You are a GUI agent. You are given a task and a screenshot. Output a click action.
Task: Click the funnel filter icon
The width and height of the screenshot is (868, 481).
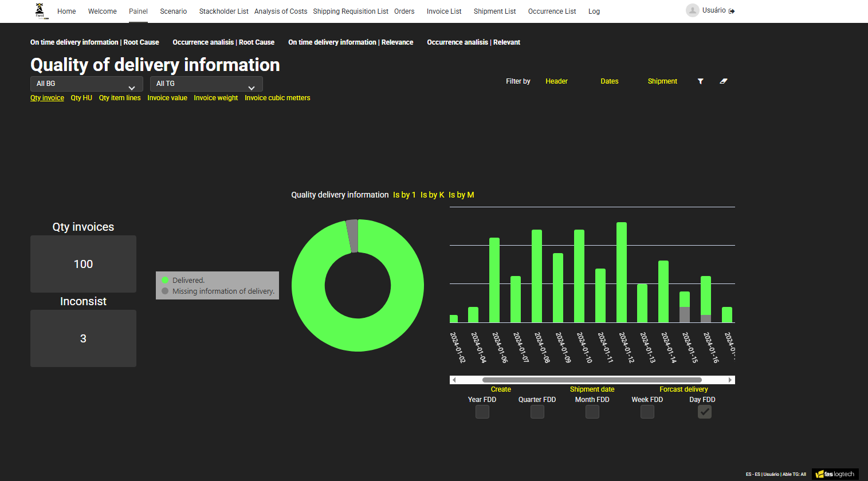pyautogui.click(x=700, y=81)
